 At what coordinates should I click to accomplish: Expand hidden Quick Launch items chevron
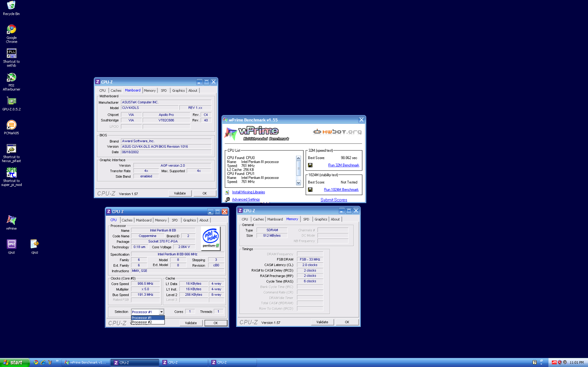tap(57, 361)
